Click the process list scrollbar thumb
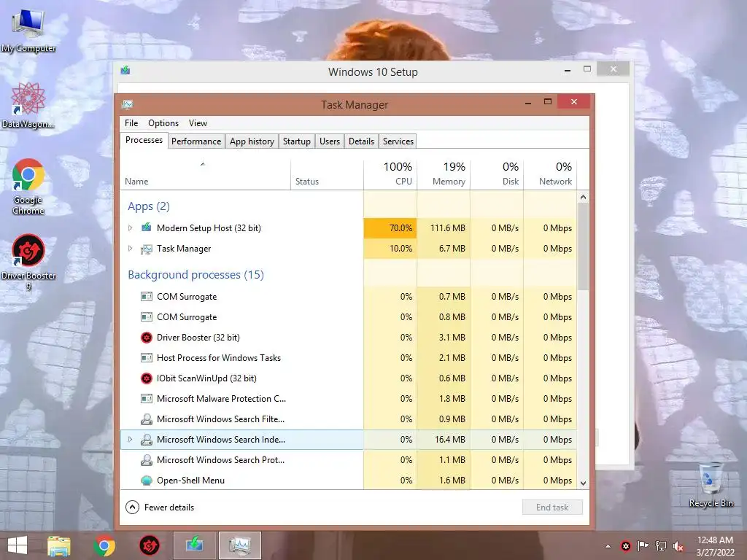The image size is (747, 560). tap(583, 246)
